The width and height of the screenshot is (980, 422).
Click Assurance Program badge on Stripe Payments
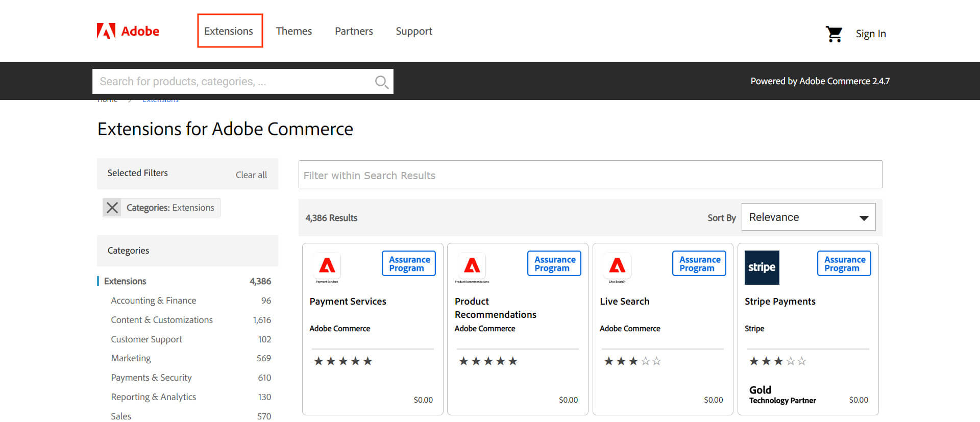844,263
